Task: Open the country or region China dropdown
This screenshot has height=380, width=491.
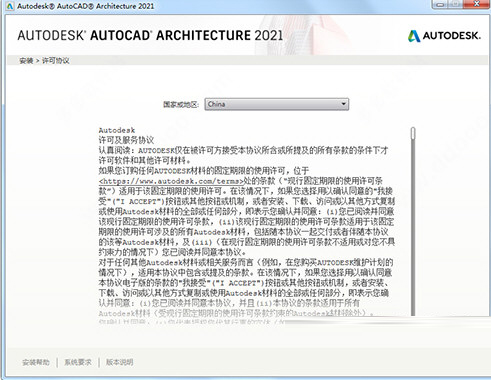Action: click(277, 104)
